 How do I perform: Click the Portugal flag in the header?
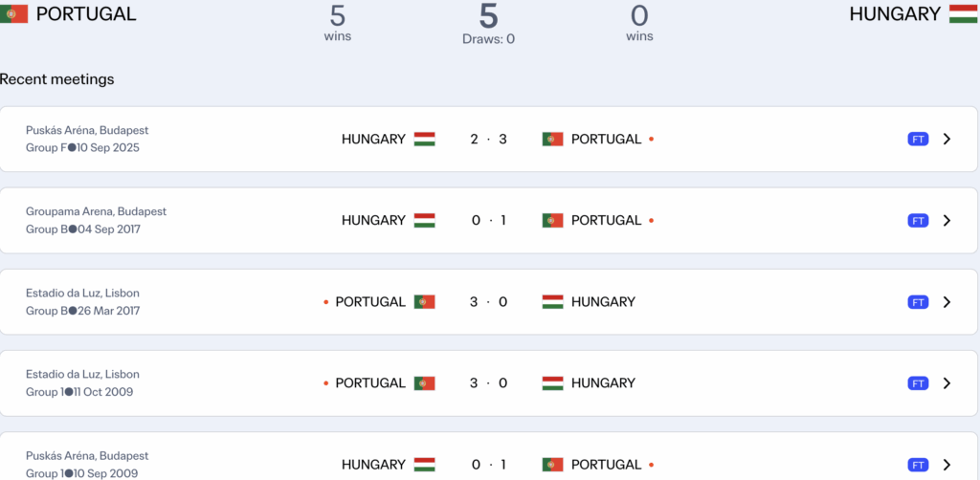[13, 14]
